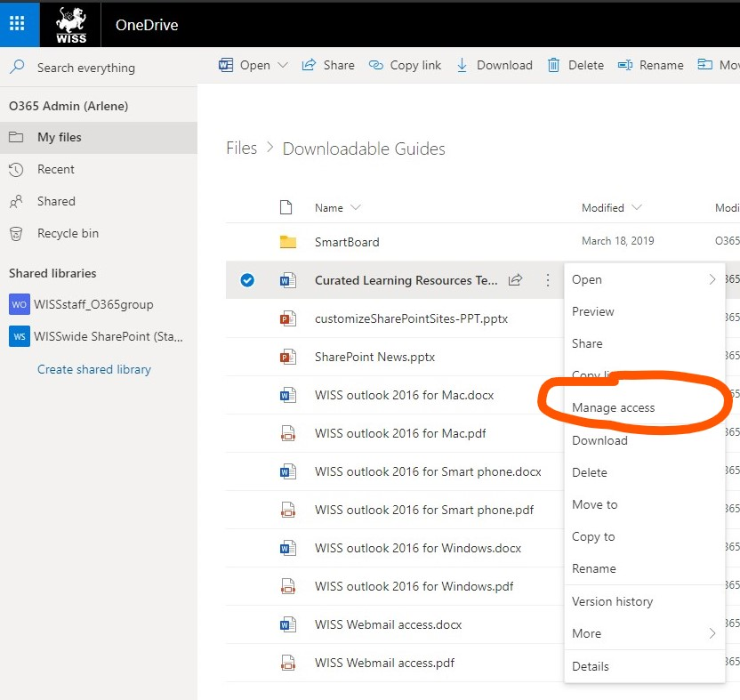740x700 pixels.
Task: Click the Create shared library link
Action: pyautogui.click(x=94, y=369)
